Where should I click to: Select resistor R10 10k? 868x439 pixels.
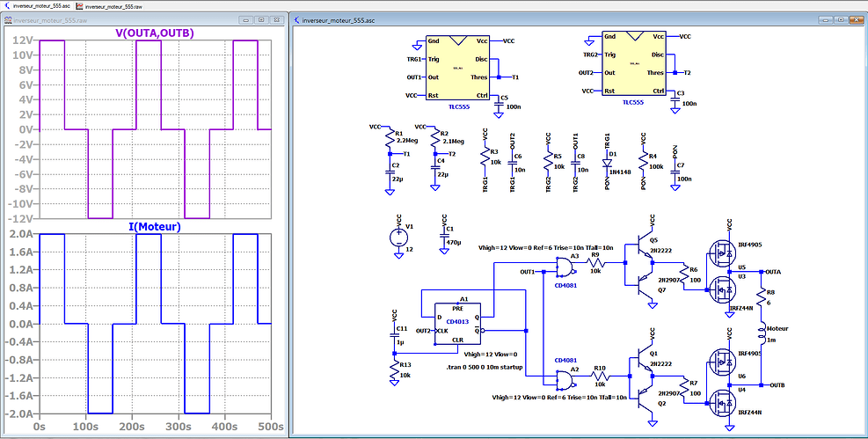[x=600, y=377]
